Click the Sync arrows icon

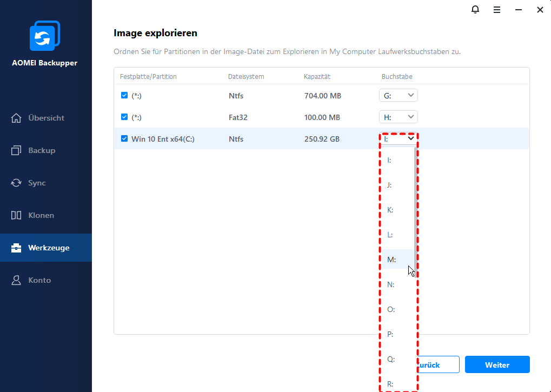coord(16,183)
